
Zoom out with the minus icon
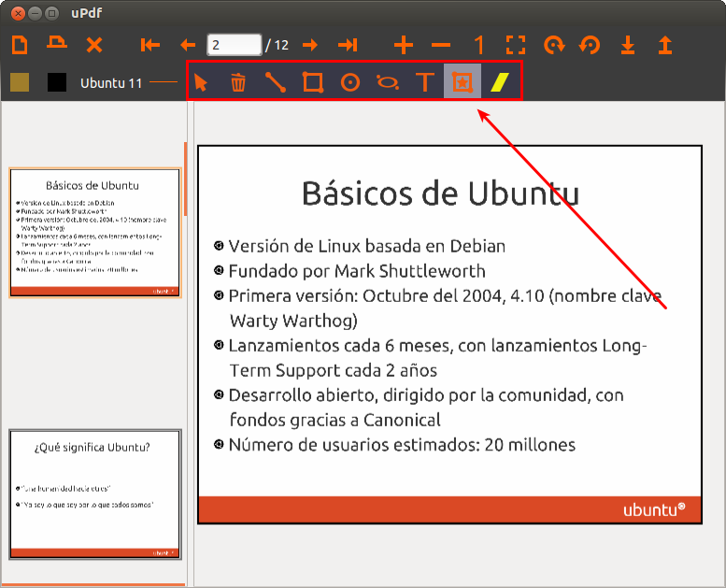441,45
